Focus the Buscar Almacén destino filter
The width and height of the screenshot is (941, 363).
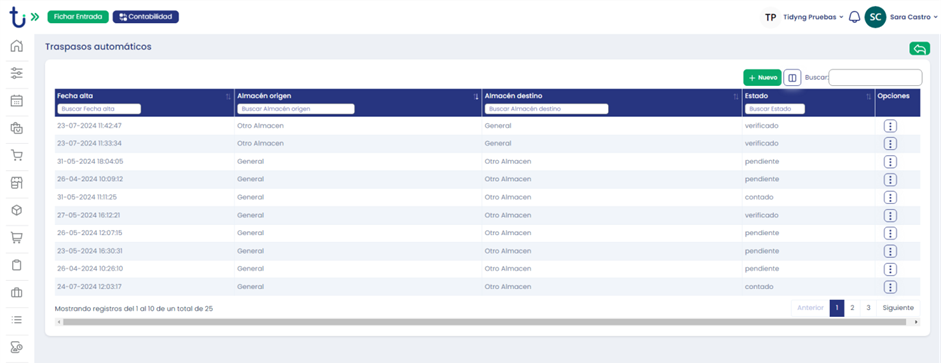[546, 109]
